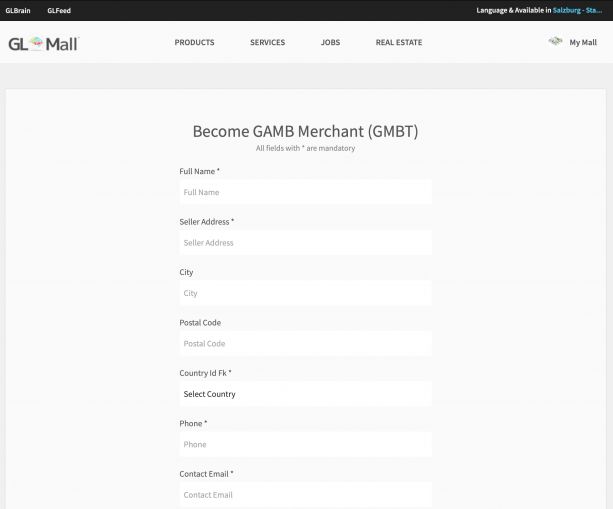Image resolution: width=613 pixels, height=509 pixels.
Task: Open the PRODUCTS menu
Action: pos(194,42)
